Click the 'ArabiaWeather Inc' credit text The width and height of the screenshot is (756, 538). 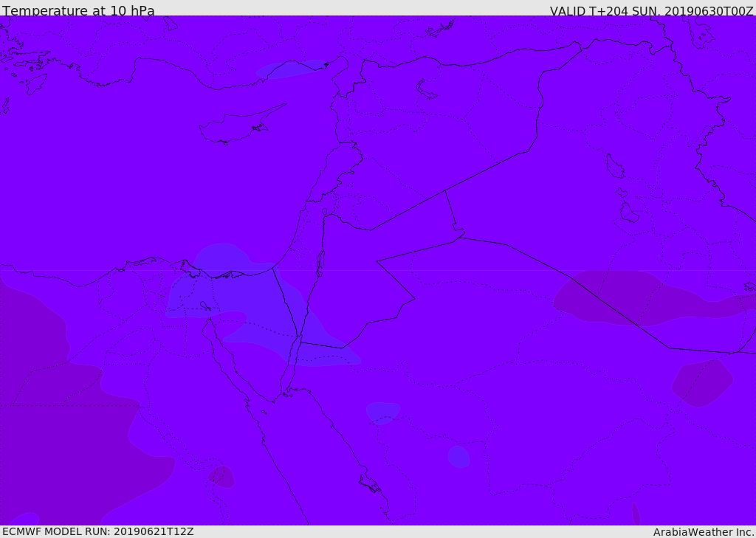point(702,532)
